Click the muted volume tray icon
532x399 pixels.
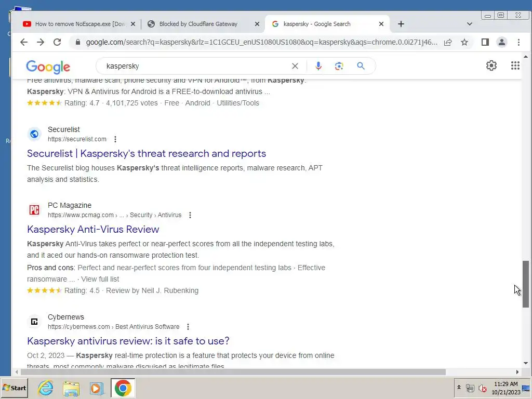click(482, 388)
